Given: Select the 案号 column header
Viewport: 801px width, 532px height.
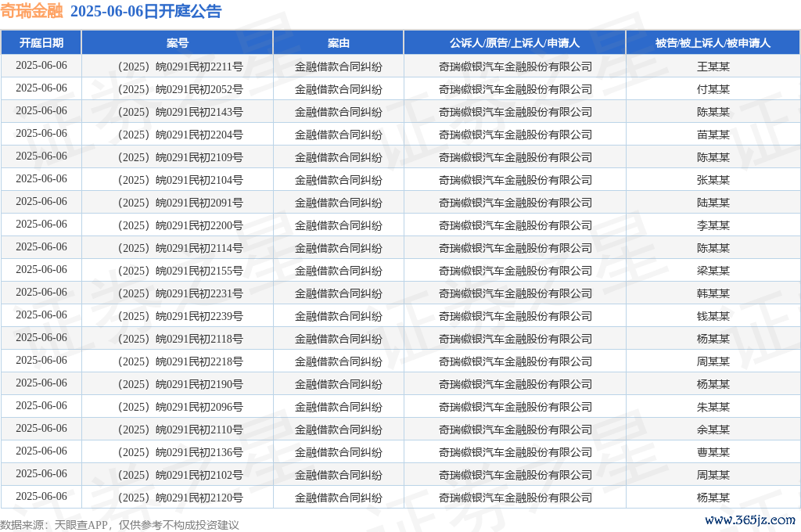Looking at the screenshot, I should (x=178, y=43).
